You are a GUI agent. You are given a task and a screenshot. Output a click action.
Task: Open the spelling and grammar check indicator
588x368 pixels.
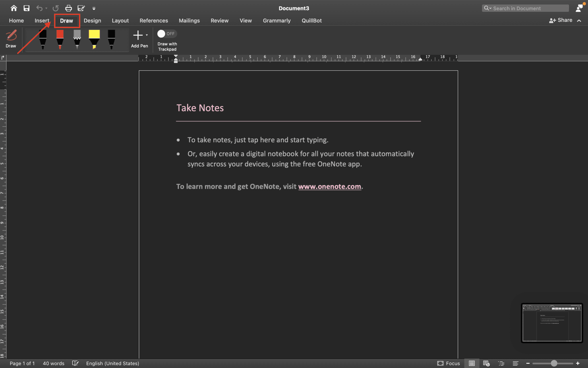coord(75,363)
